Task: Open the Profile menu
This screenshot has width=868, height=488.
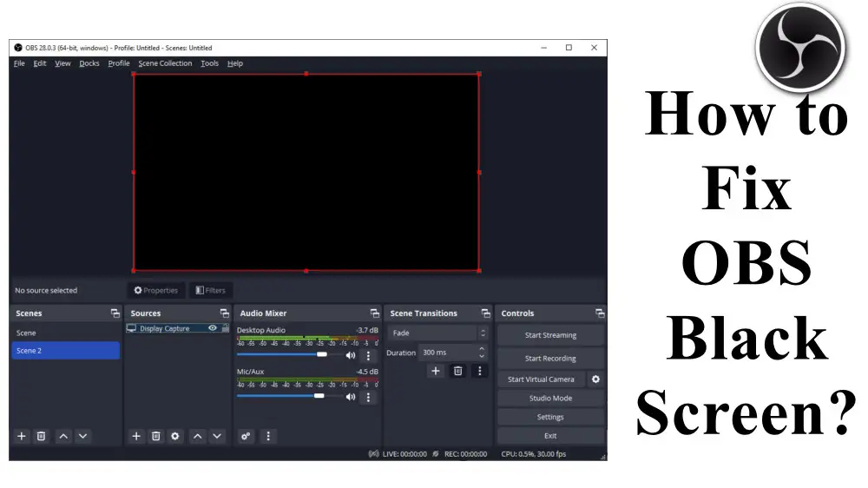Action: [x=118, y=63]
